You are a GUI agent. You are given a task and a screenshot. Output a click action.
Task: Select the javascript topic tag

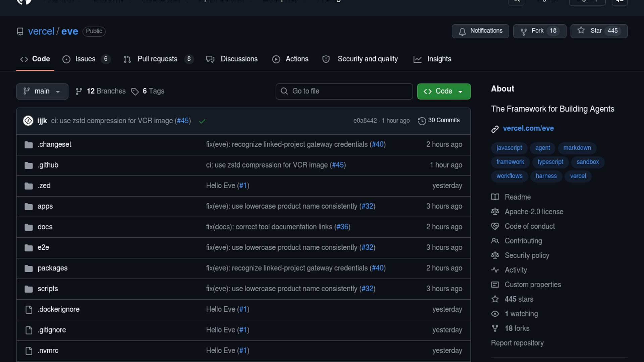point(509,148)
